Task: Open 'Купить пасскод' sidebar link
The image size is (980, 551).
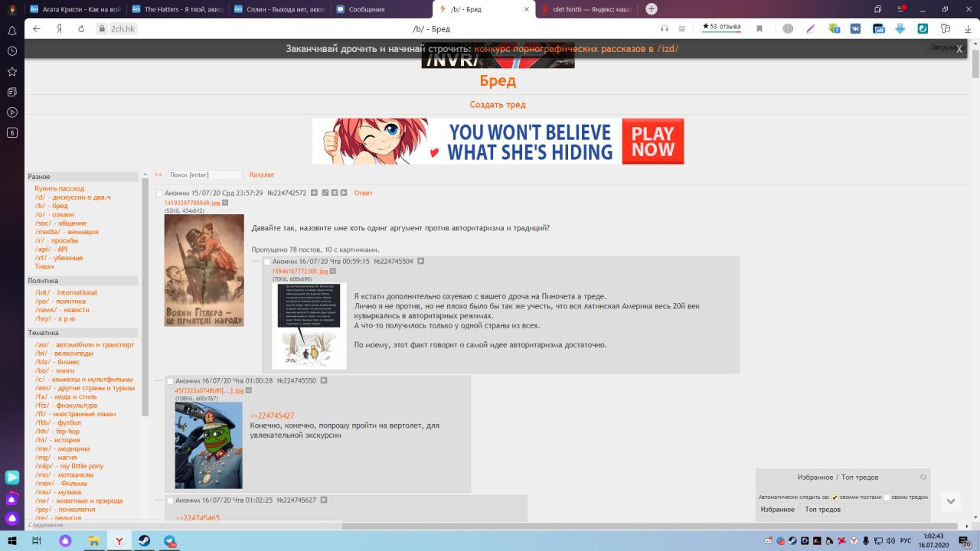Action: pyautogui.click(x=59, y=188)
